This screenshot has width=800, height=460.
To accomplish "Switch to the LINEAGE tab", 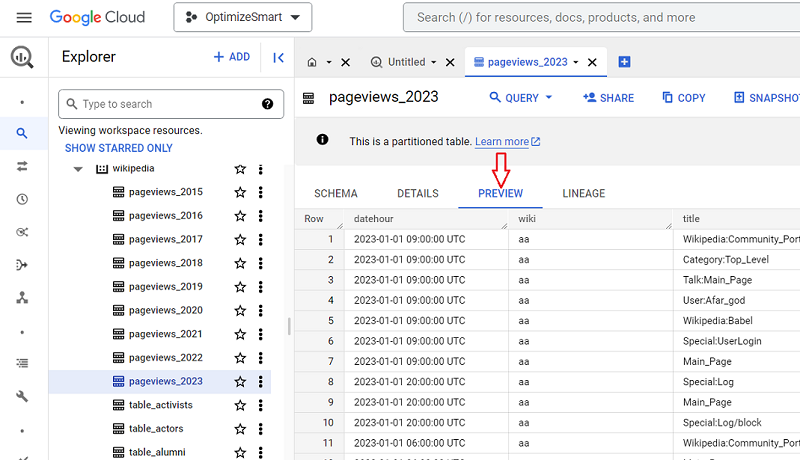I will pos(584,193).
